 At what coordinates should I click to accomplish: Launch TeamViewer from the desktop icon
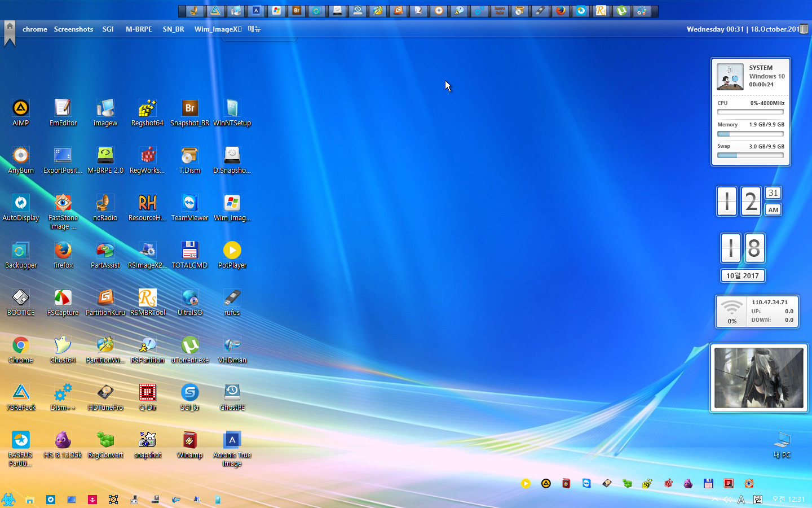(x=190, y=207)
